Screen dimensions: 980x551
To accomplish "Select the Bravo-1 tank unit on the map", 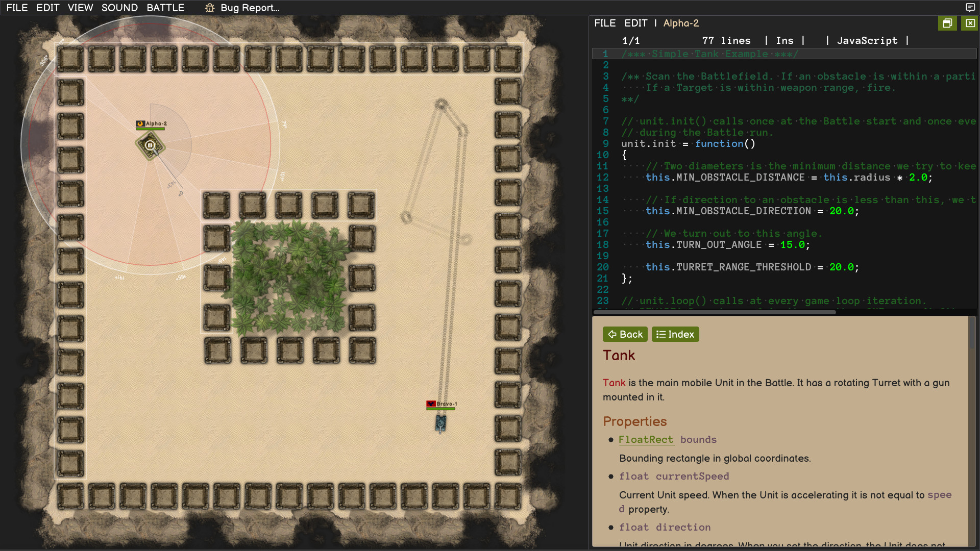I will pyautogui.click(x=440, y=423).
